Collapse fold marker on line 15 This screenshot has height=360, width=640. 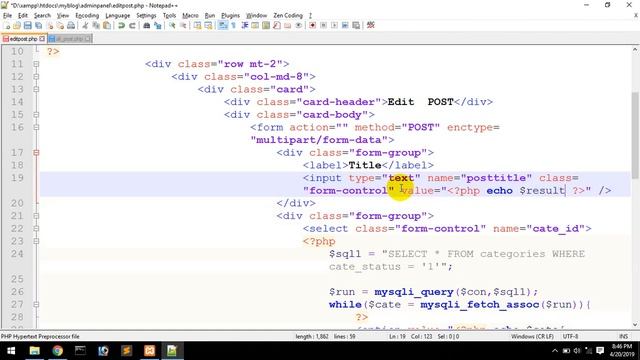tap(36, 115)
